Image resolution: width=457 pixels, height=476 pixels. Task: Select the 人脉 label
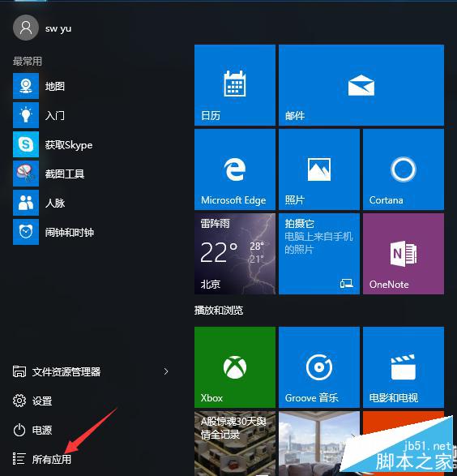click(x=55, y=203)
